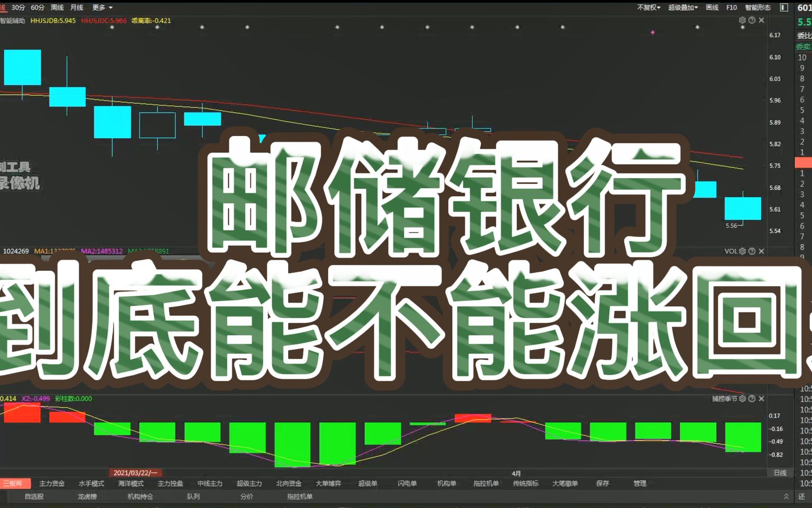Image resolution: width=812 pixels, height=508 pixels.
Task: Click the 4月 month label on time axis
Action: point(516,473)
